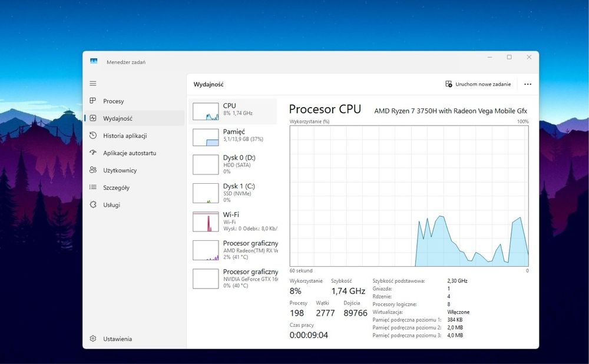This screenshot has height=364, width=589.
Task: Open the Usługi page
Action: click(x=111, y=205)
